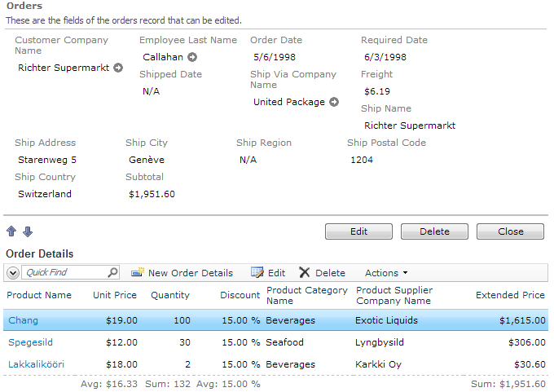The width and height of the screenshot is (554, 392).
Task: Click the arrow icon beside Callahan
Action: 192,57
